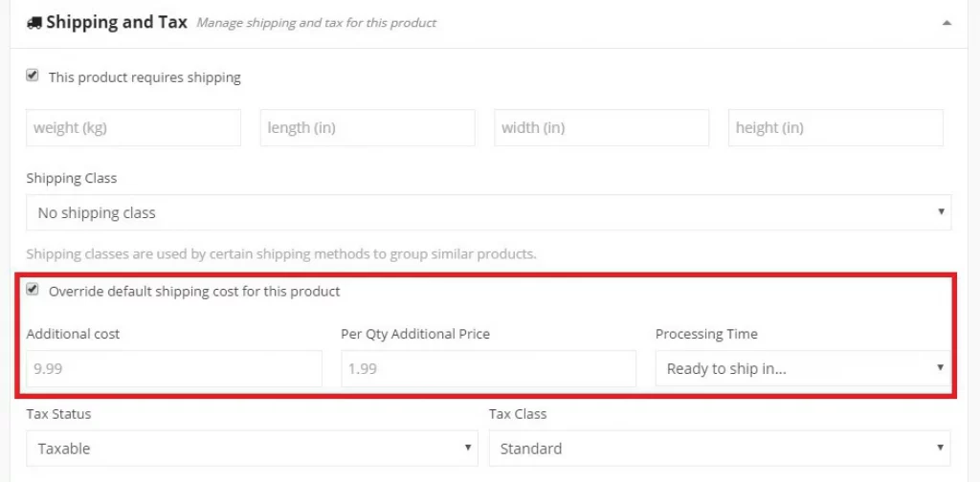Screen dimensions: 980x482
Task: Open the Shipping Class dropdown
Action: coord(489,212)
